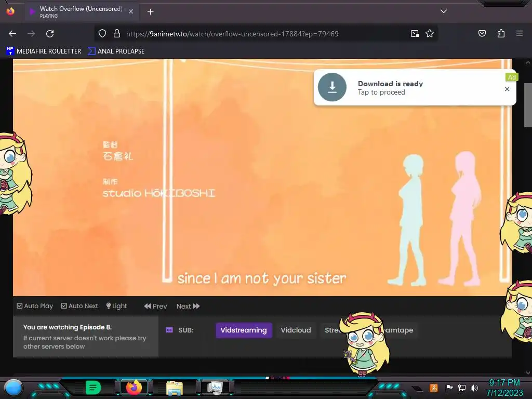Image resolution: width=532 pixels, height=399 pixels.
Task: Bookmark this page with the star
Action: (430, 34)
